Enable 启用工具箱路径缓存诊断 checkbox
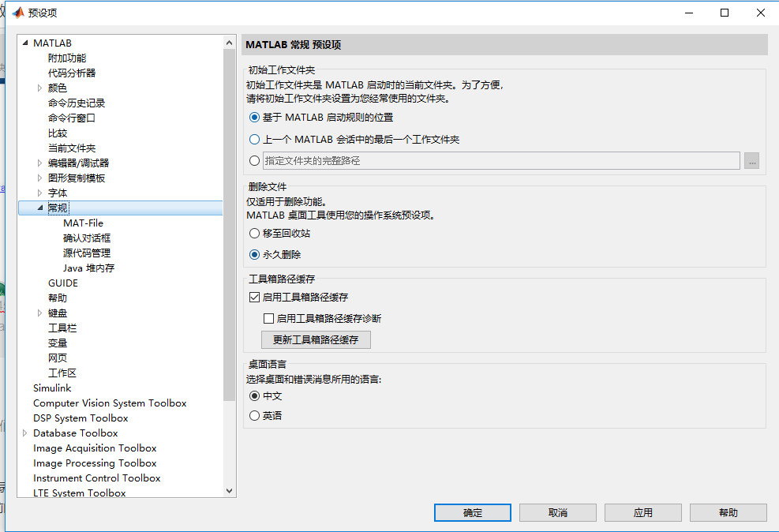 269,318
